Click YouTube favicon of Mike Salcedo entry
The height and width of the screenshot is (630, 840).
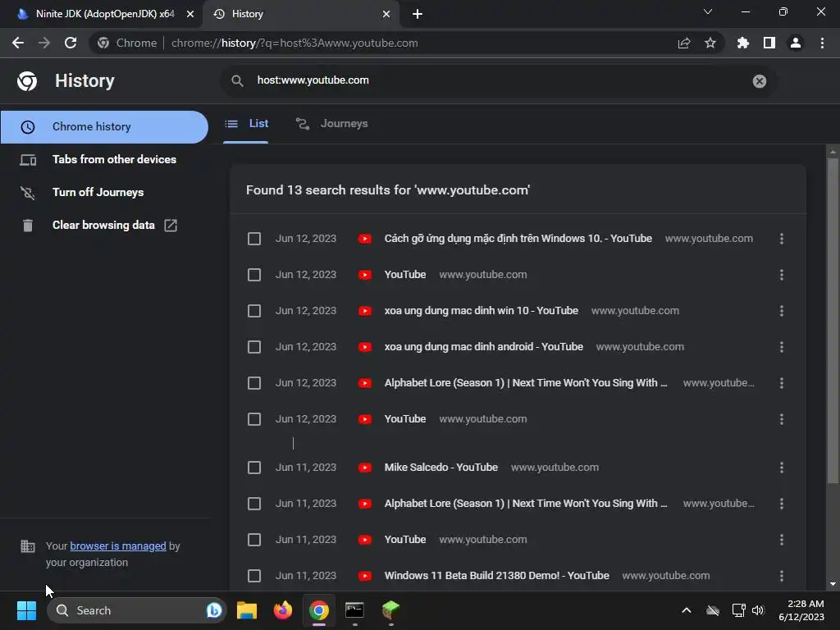tap(365, 468)
